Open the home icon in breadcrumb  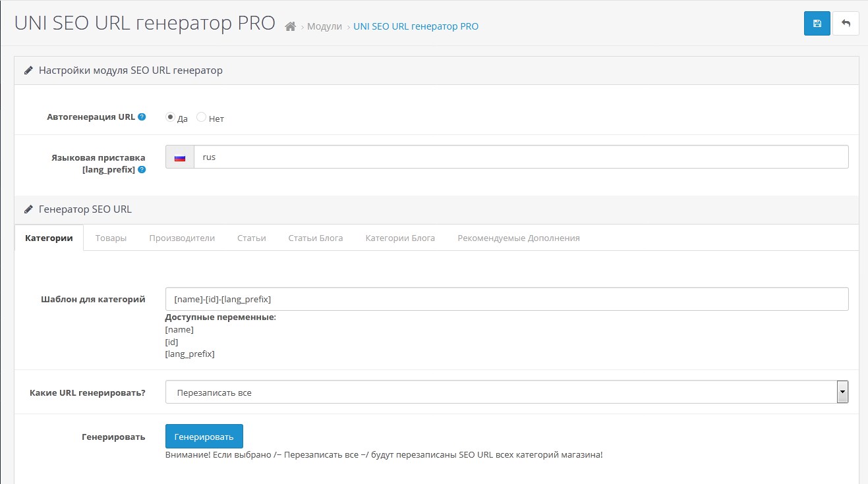[290, 26]
